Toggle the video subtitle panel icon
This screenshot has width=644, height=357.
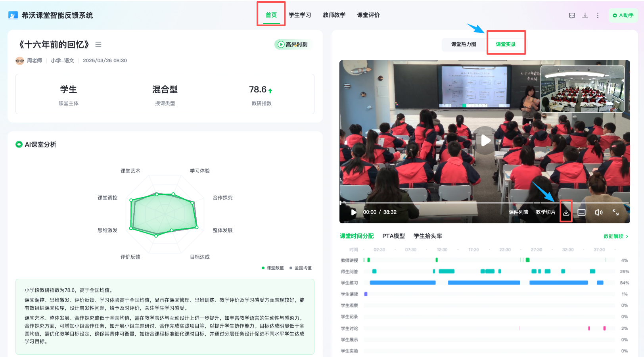click(x=581, y=212)
